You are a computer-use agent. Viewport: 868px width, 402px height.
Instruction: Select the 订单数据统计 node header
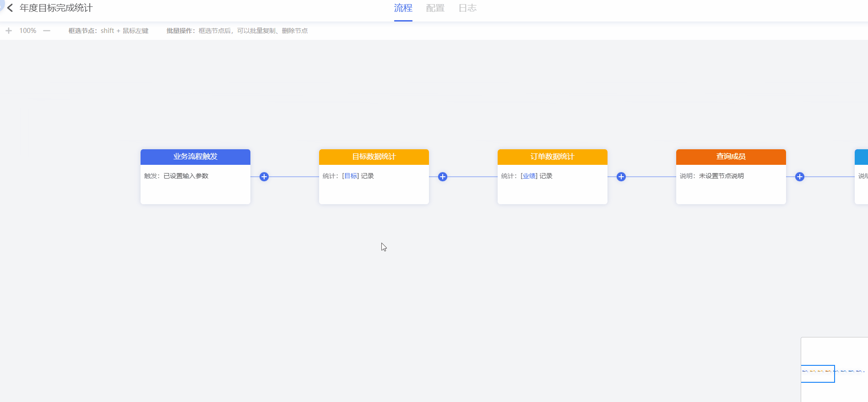[553, 157]
